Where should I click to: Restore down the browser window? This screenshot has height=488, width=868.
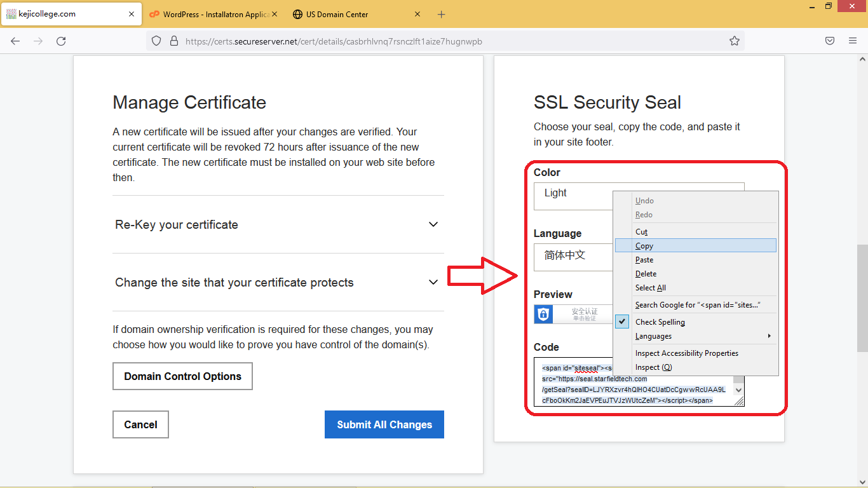pyautogui.click(x=829, y=6)
